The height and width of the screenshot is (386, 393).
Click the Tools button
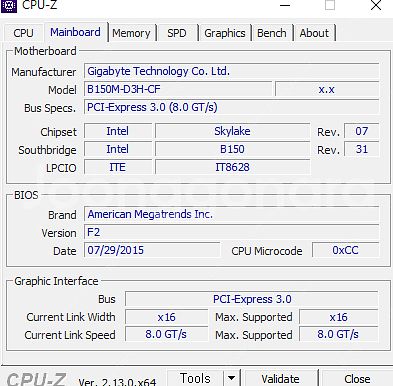click(x=195, y=378)
